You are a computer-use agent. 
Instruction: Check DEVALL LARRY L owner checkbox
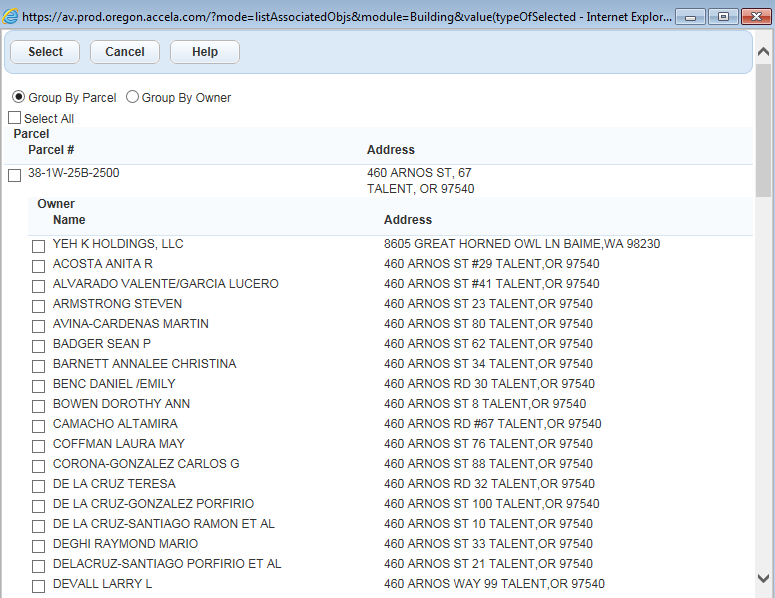[x=38, y=586]
